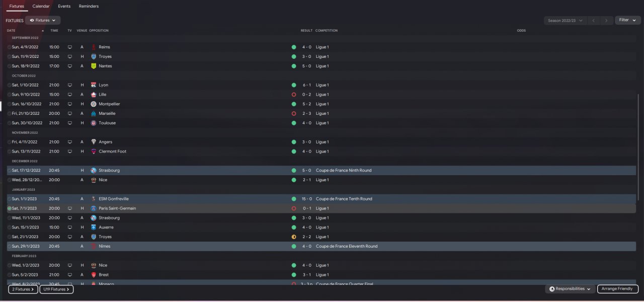The image size is (644, 302).
Task: Click the Paris Saint-Germain badge icon
Action: tap(94, 208)
